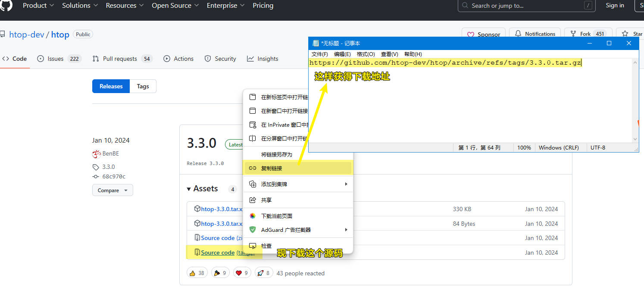Click the heart reaction with 9

(242, 273)
